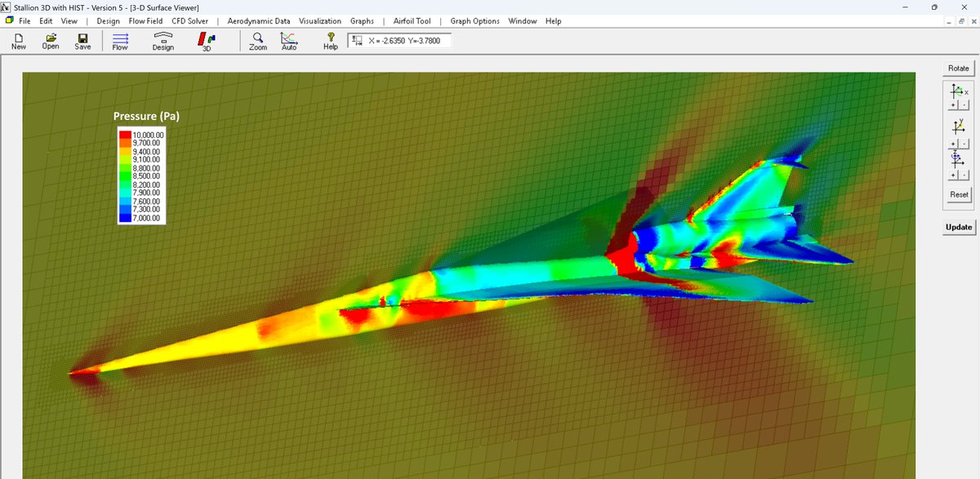980x479 pixels.
Task: Save the project with the Save icon
Action: pyautogui.click(x=82, y=39)
